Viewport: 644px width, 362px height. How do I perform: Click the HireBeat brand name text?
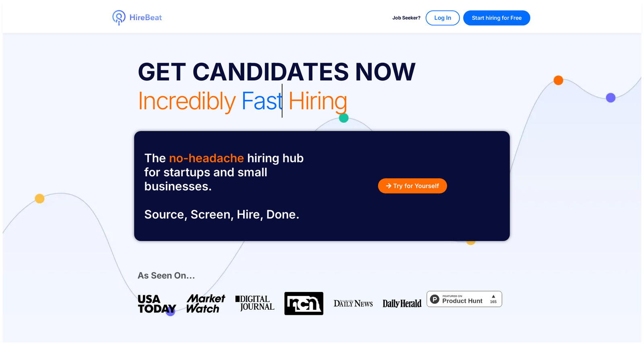[x=146, y=18]
